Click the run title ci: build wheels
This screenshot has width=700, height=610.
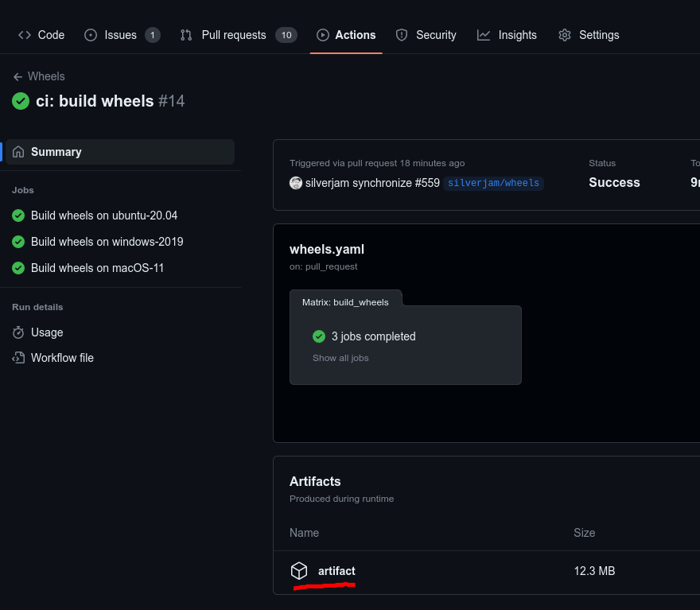(x=95, y=101)
